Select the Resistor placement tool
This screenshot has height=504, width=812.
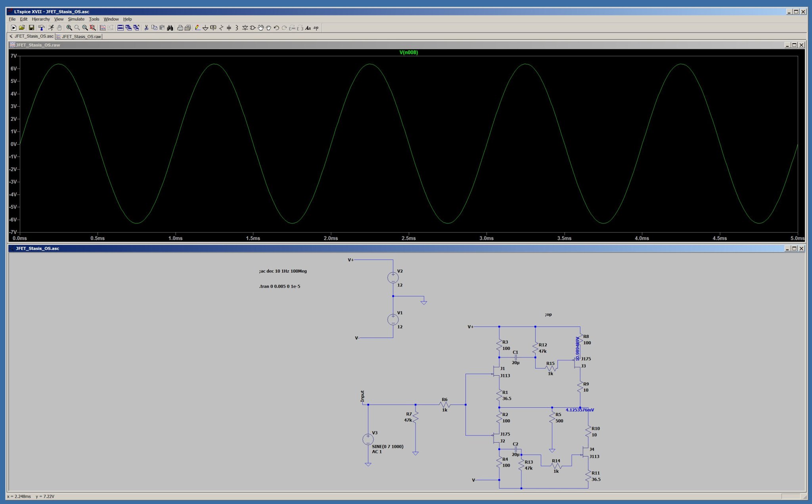pos(221,28)
